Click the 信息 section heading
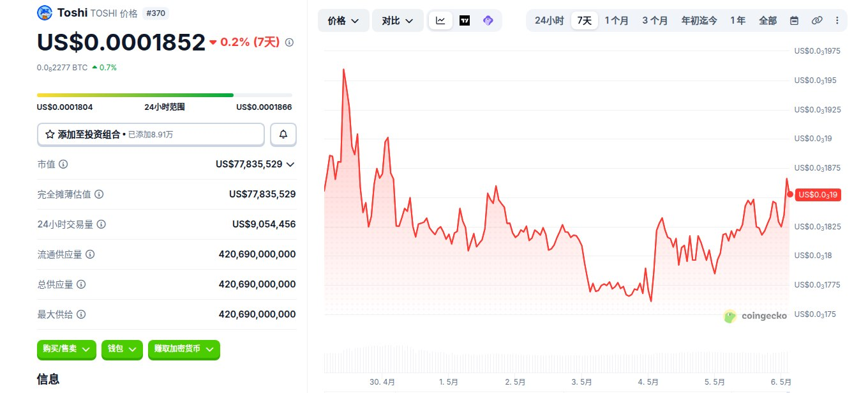 coord(49,380)
